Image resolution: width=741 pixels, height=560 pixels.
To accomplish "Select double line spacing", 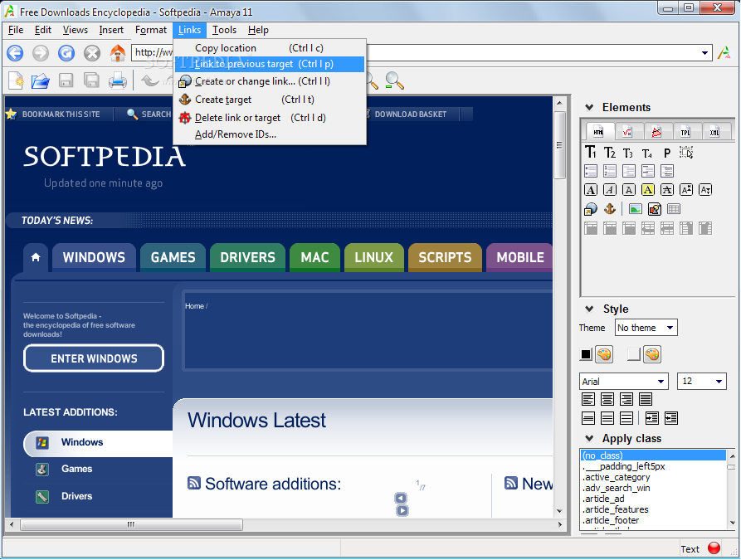I will click(626, 418).
